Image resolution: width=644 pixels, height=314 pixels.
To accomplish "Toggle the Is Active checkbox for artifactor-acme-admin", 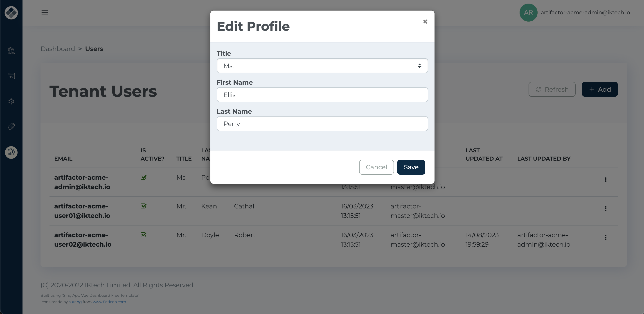I will tap(144, 177).
